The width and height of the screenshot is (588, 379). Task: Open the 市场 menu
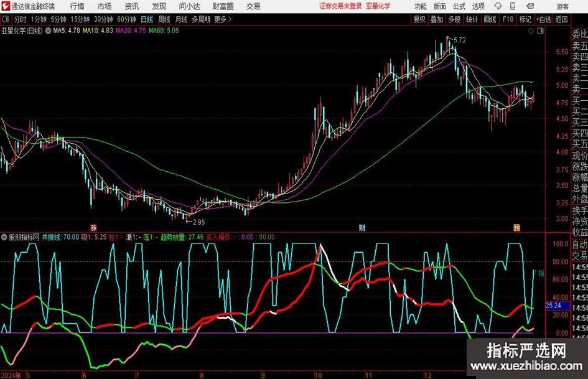click(105, 6)
